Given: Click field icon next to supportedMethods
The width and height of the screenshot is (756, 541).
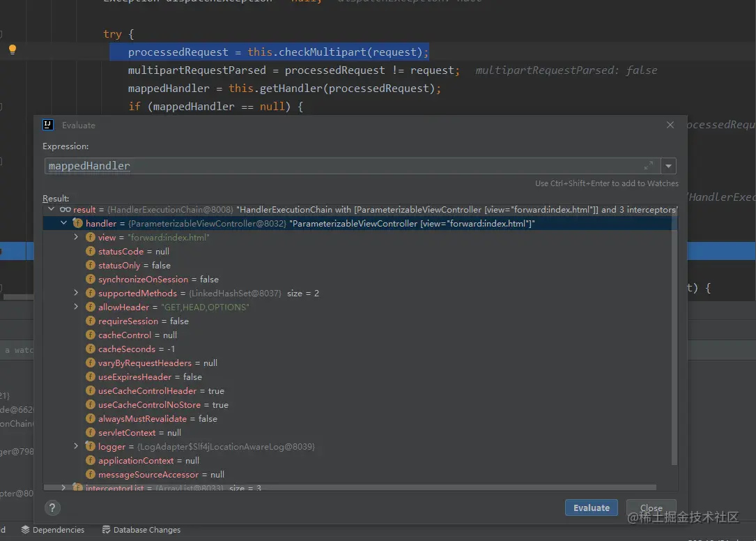Looking at the screenshot, I should pyautogui.click(x=90, y=293).
